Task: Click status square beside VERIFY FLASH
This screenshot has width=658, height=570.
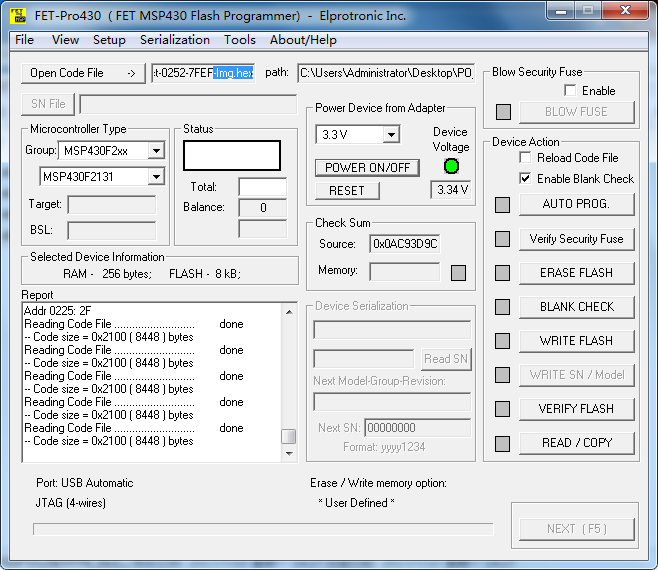Action: (502, 409)
